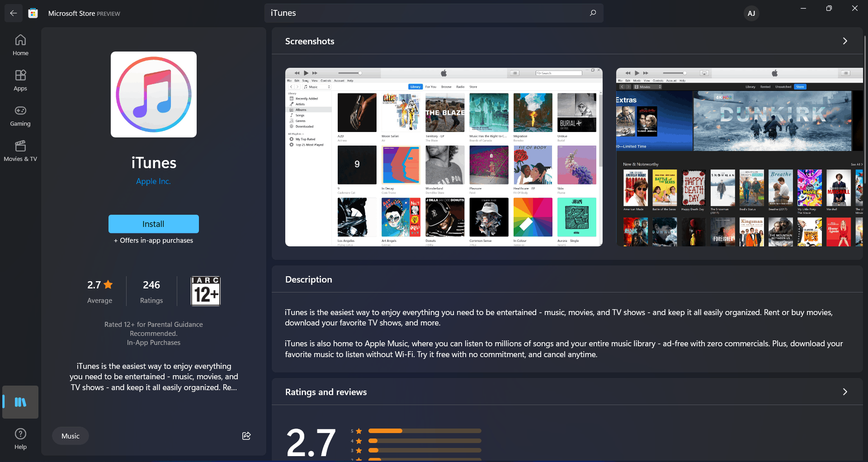Click the search magnifier icon

click(593, 13)
